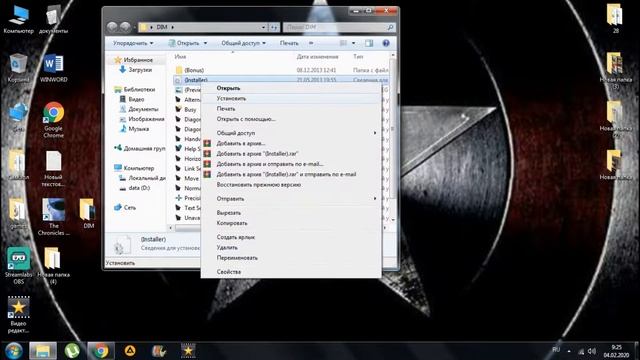Click the Explorer forward arrow button
The width and height of the screenshot is (640, 360).
coord(125,27)
